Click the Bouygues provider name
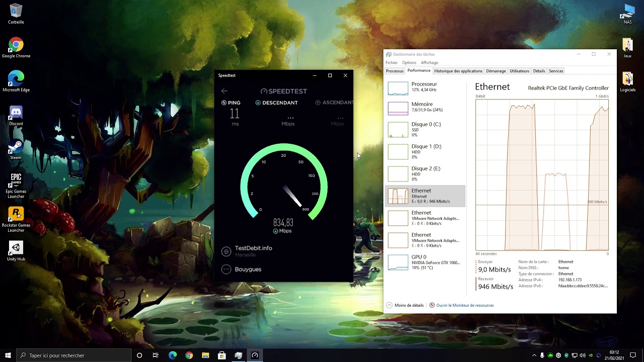Image resolution: width=644 pixels, height=362 pixels. 248,269
